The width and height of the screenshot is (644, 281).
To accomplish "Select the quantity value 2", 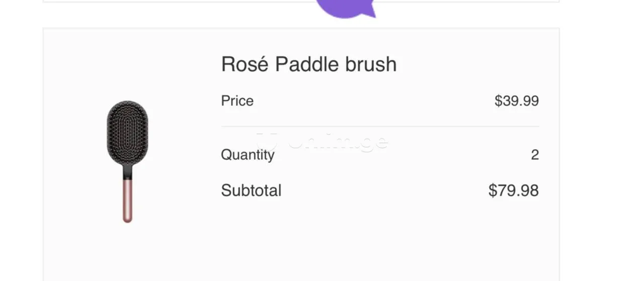I will pos(534,155).
